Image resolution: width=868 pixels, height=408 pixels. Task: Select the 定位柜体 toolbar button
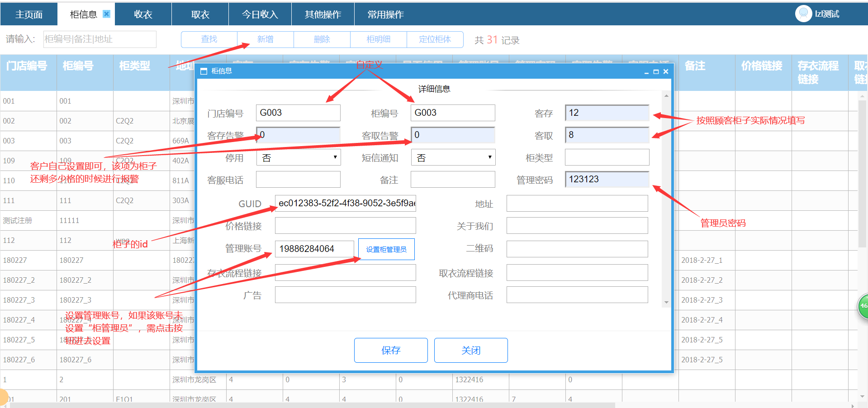click(x=435, y=39)
